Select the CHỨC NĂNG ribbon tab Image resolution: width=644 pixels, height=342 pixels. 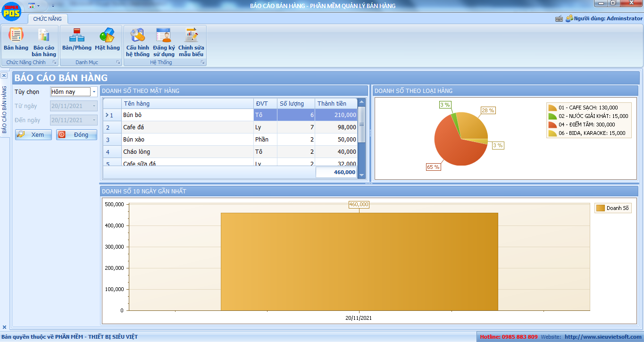[48, 19]
